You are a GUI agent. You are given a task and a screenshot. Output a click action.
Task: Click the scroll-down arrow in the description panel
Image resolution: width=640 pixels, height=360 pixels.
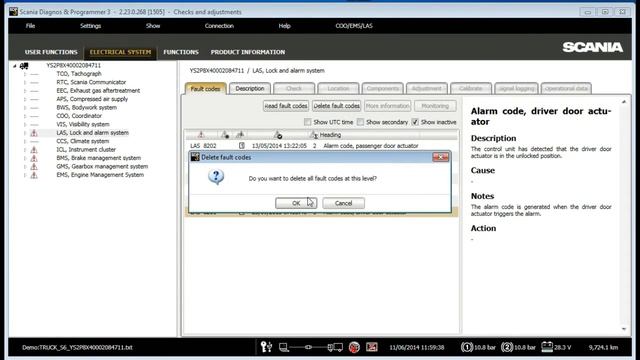pos(624,329)
